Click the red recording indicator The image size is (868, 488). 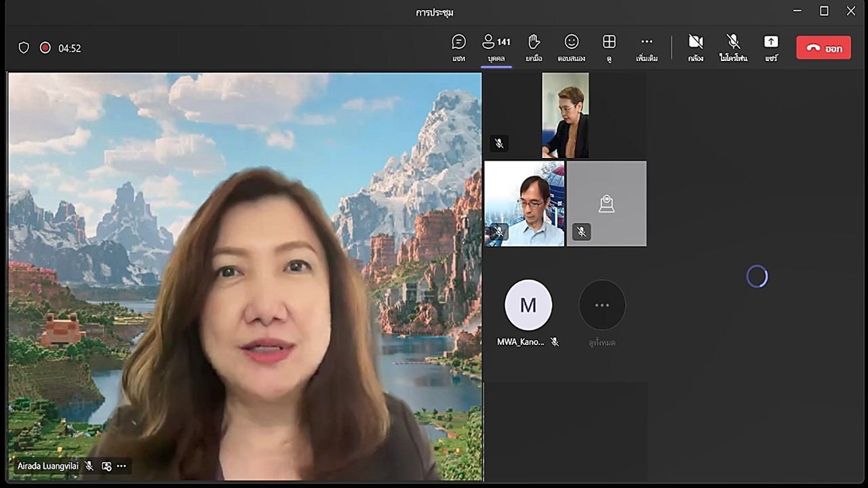pyautogui.click(x=45, y=48)
